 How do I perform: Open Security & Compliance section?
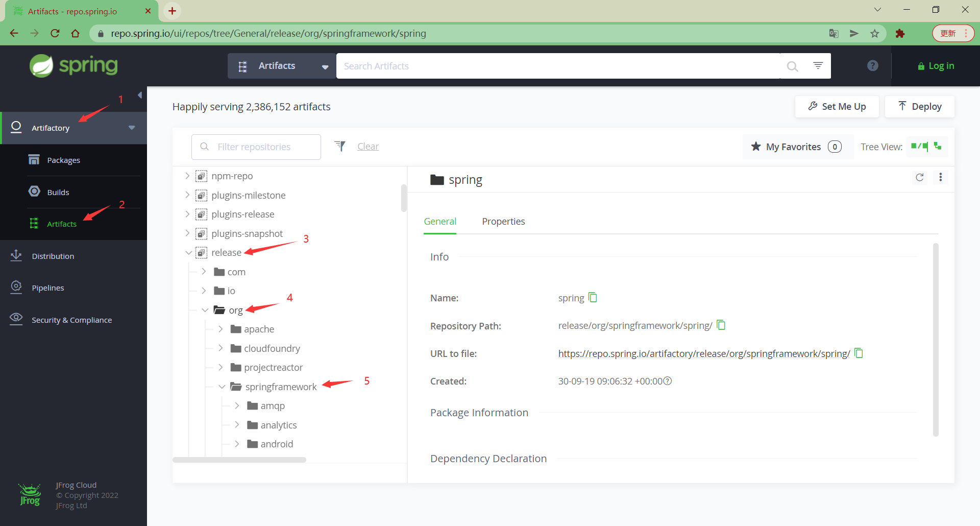click(71, 320)
